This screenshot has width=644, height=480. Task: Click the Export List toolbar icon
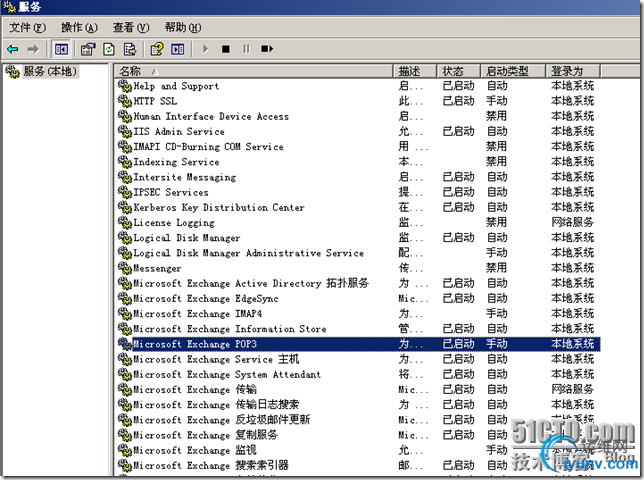(130, 49)
